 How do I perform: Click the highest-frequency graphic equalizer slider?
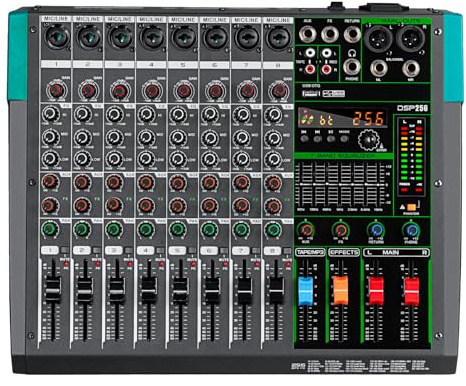tap(379, 184)
